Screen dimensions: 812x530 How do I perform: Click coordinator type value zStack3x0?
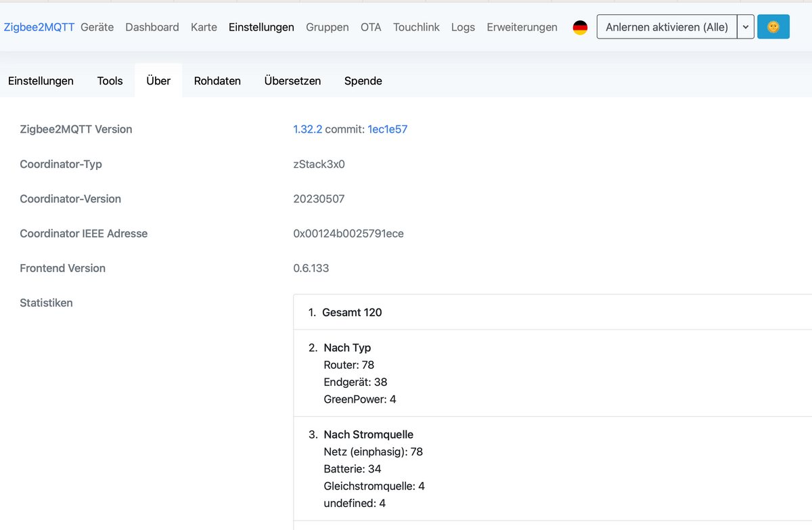point(319,164)
